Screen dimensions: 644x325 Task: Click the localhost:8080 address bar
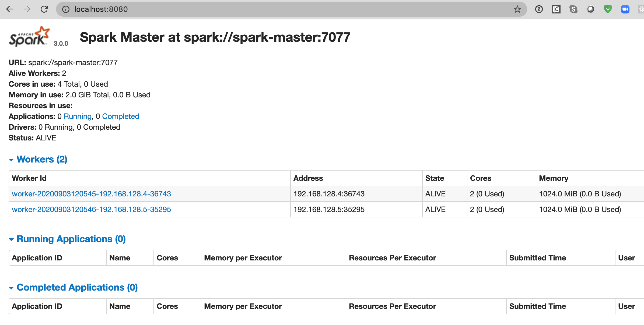click(269, 9)
